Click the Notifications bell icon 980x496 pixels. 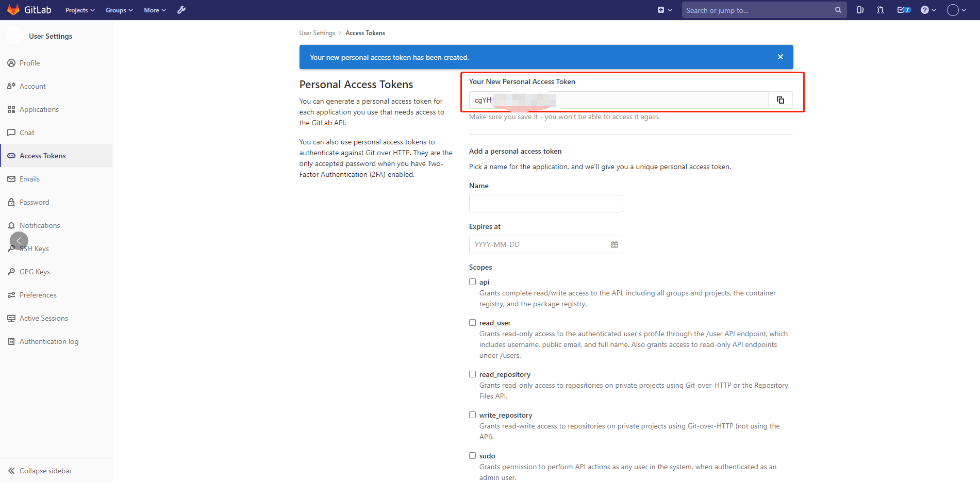point(11,225)
